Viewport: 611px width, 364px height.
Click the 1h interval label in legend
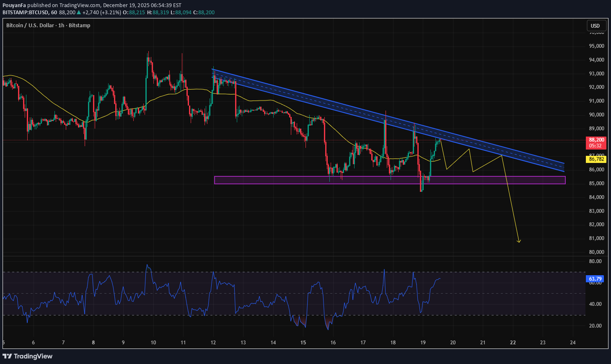pos(62,25)
